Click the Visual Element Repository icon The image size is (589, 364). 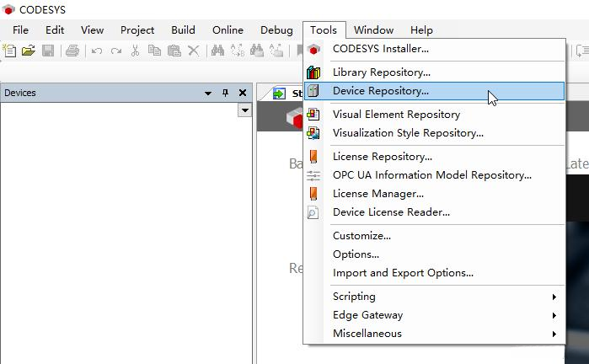(313, 115)
